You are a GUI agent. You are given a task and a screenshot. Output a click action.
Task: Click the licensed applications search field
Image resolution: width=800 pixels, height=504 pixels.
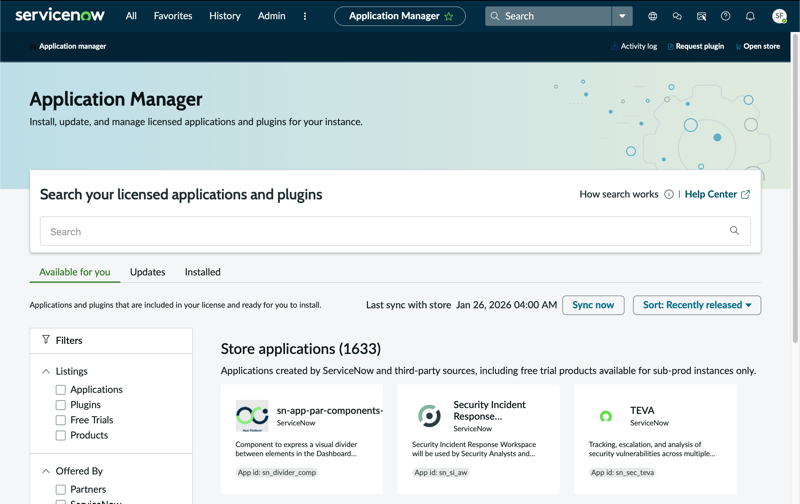pos(395,231)
